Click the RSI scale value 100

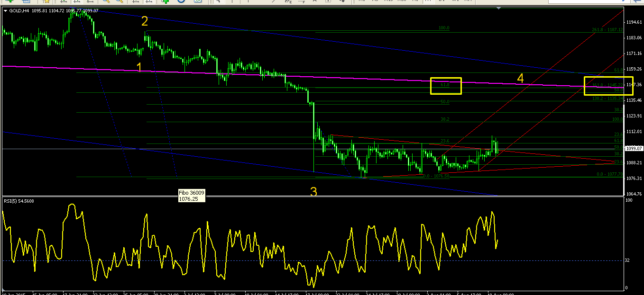pos(629,201)
